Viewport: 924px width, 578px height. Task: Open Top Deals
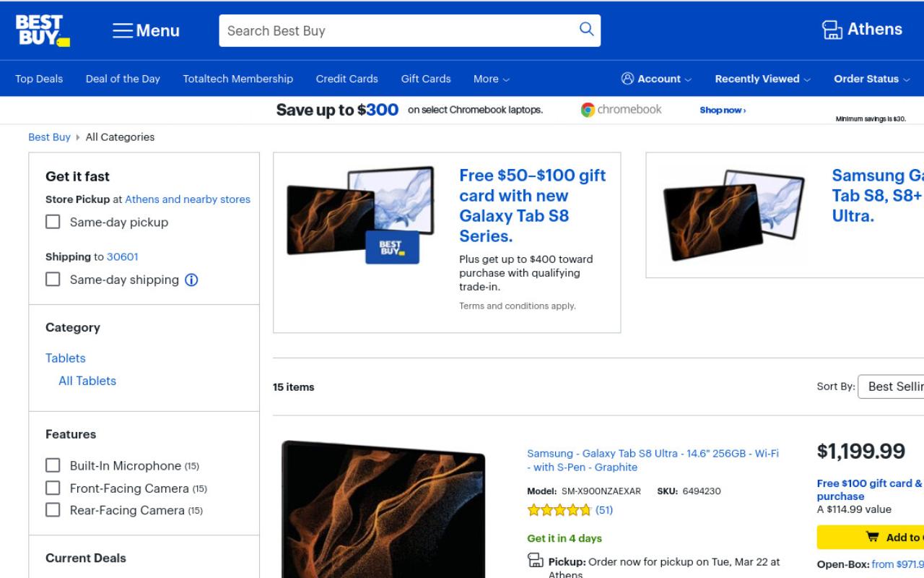click(x=39, y=79)
